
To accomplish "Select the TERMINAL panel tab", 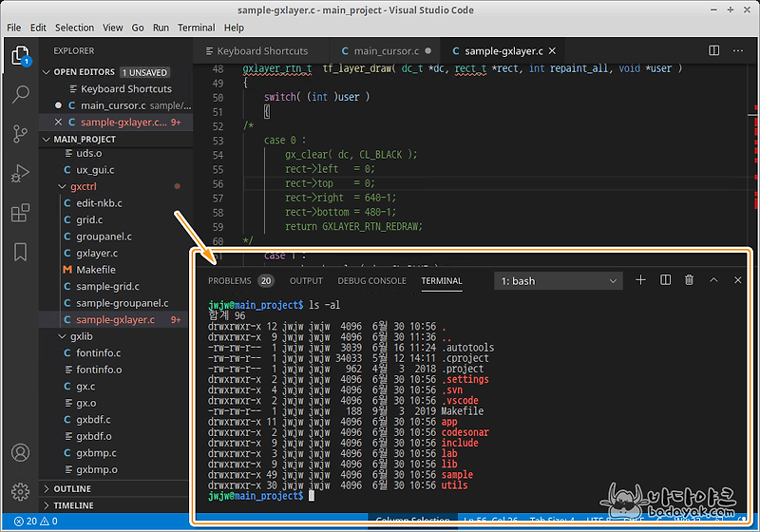I will (442, 281).
